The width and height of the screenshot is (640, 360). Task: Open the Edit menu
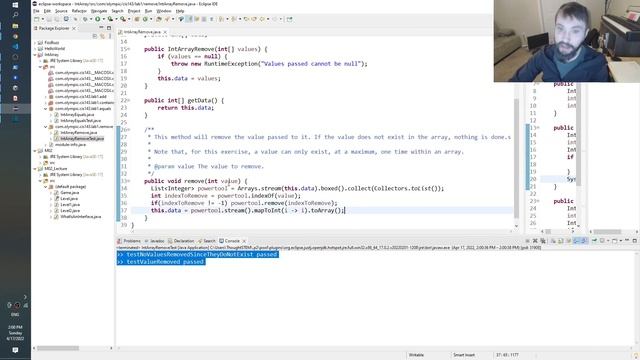click(x=47, y=11)
